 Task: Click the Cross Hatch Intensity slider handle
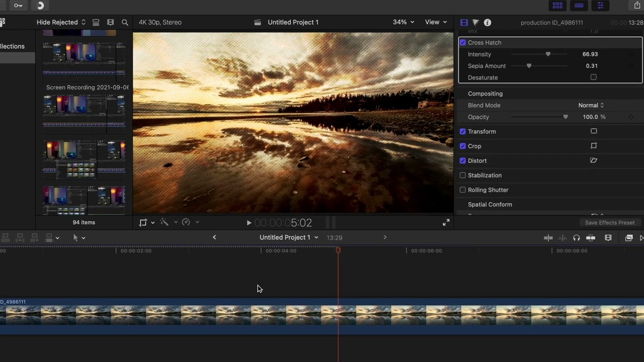click(x=548, y=54)
